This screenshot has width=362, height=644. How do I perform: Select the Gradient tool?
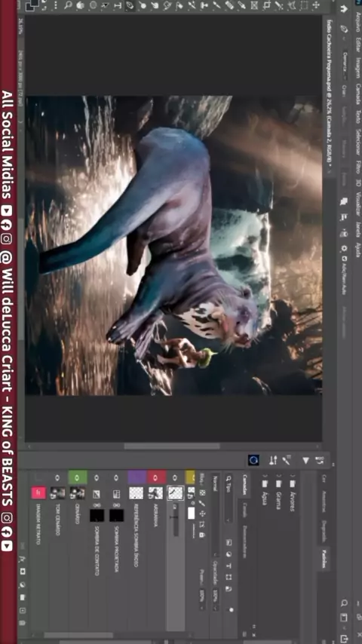click(167, 6)
